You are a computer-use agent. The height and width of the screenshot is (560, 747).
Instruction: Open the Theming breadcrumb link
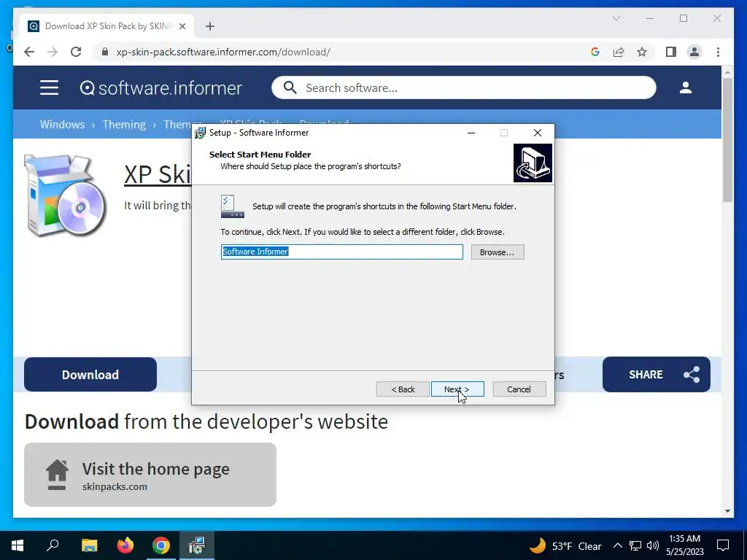click(x=124, y=124)
